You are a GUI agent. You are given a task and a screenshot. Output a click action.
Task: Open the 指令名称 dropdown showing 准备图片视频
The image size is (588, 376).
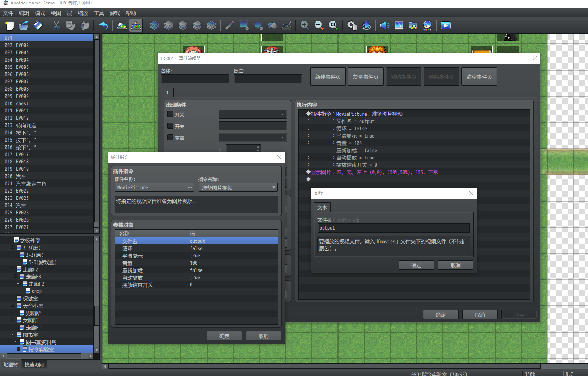(238, 187)
